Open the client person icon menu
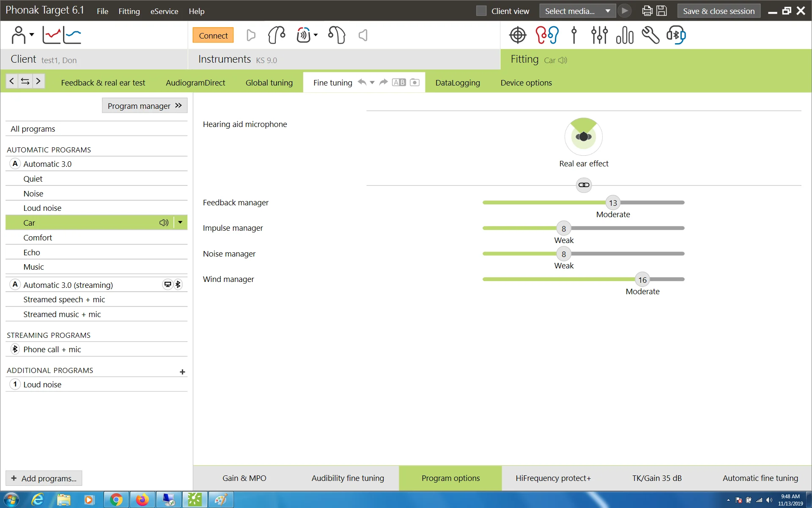This screenshot has width=812, height=508. [x=22, y=35]
